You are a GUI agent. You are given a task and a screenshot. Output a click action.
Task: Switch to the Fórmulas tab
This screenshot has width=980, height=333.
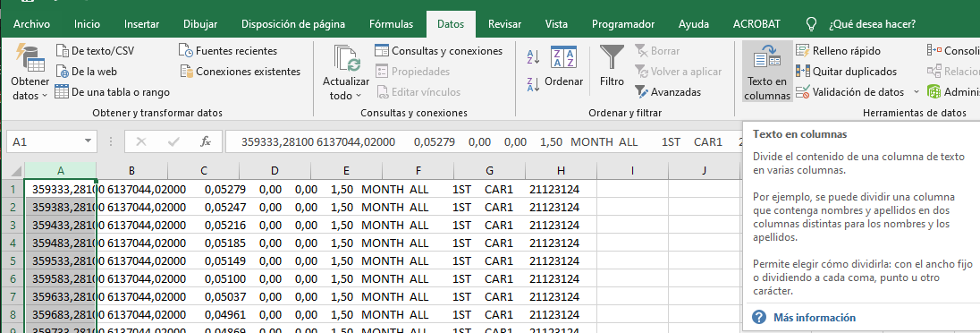(x=392, y=24)
